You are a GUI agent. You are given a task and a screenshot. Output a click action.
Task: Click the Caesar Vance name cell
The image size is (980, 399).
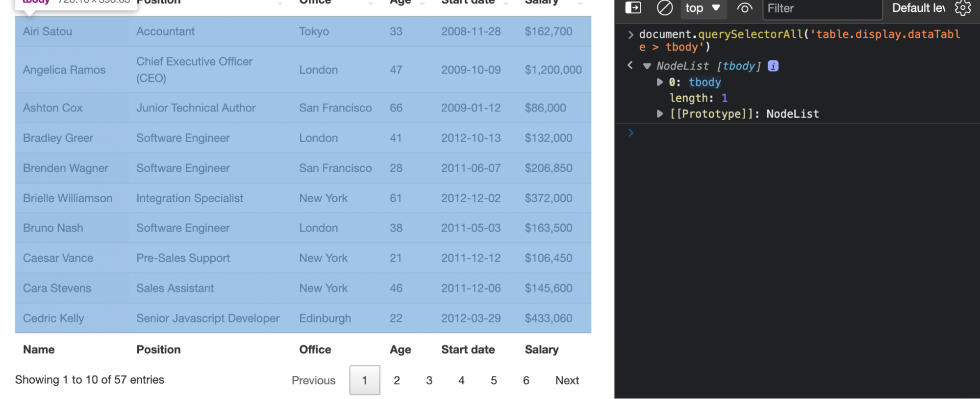point(72,258)
